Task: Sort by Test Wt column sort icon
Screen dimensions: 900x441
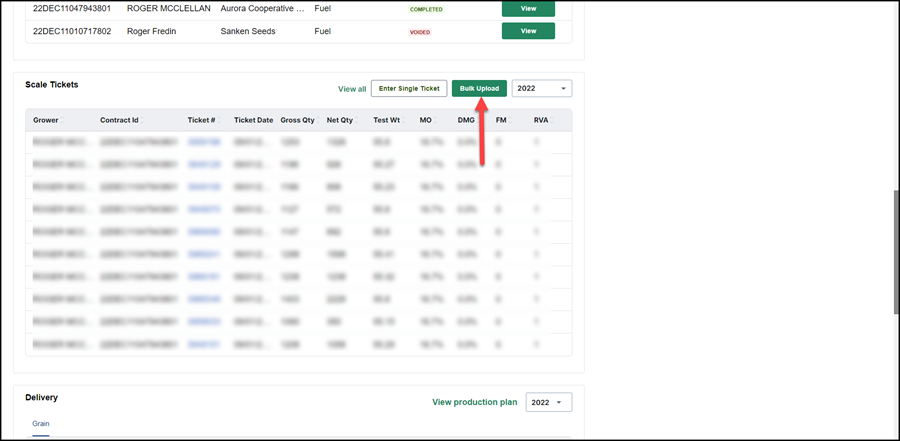Action: [x=404, y=121]
